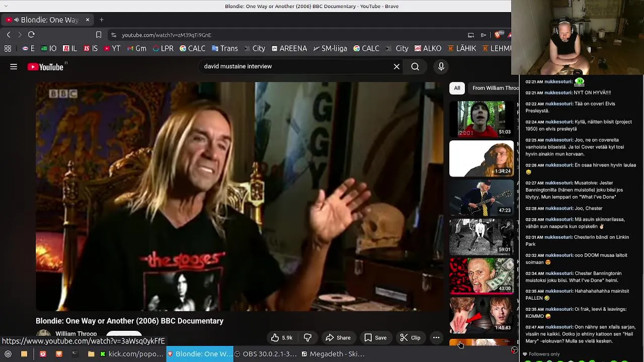Open the AREENA bookmark
Screen dimensions: 644x362
coord(289,49)
